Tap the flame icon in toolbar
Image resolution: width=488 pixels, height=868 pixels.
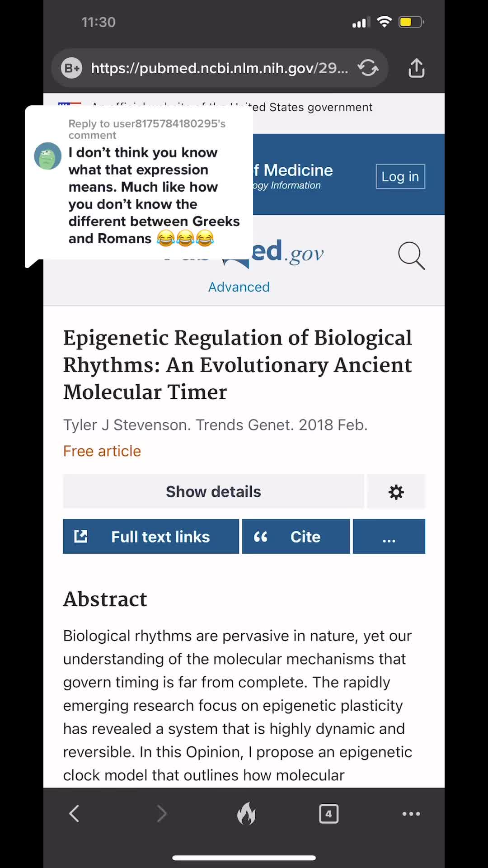click(x=246, y=814)
